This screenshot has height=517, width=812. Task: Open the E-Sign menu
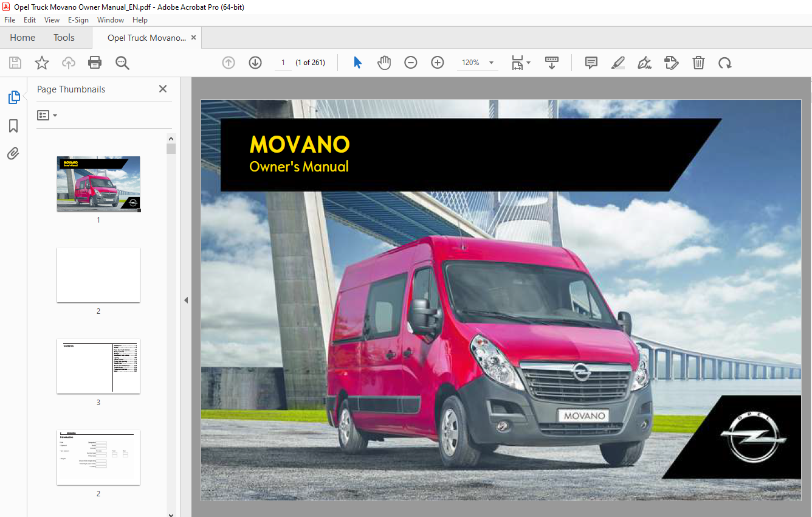tap(78, 20)
